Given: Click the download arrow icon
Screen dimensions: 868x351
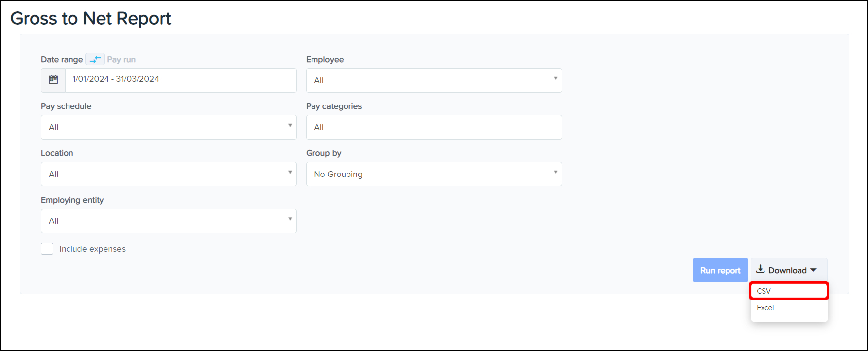Looking at the screenshot, I should pos(761,269).
